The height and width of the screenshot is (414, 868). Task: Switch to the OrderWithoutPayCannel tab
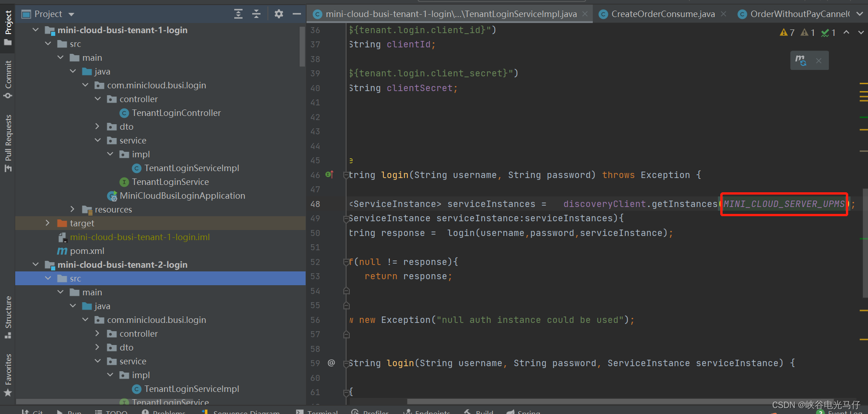click(794, 14)
